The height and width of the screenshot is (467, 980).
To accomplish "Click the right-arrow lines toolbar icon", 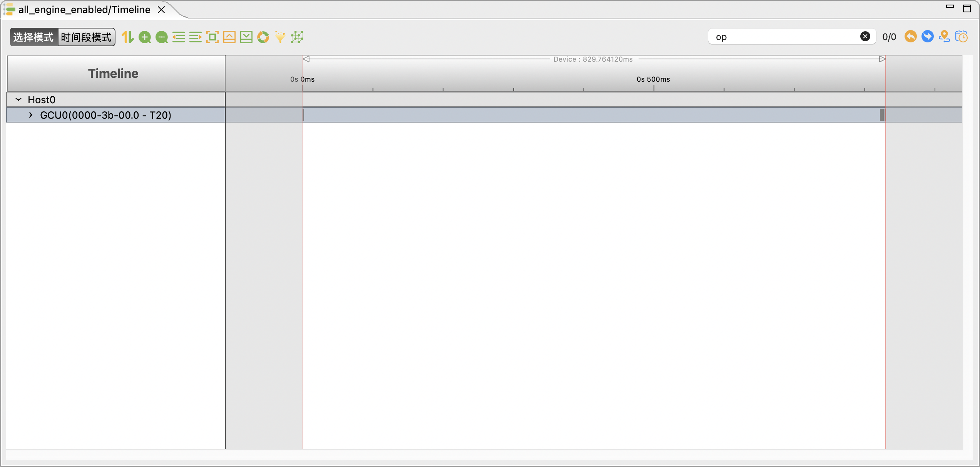I will click(196, 37).
